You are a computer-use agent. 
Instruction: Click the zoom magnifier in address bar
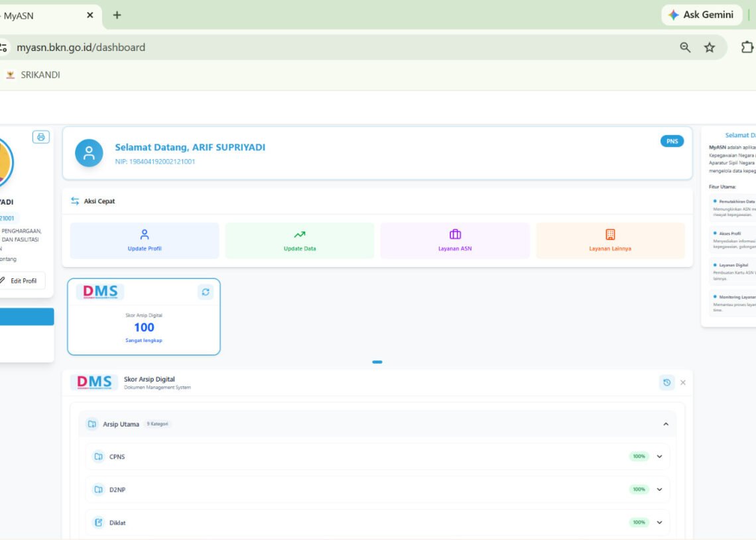click(x=685, y=47)
